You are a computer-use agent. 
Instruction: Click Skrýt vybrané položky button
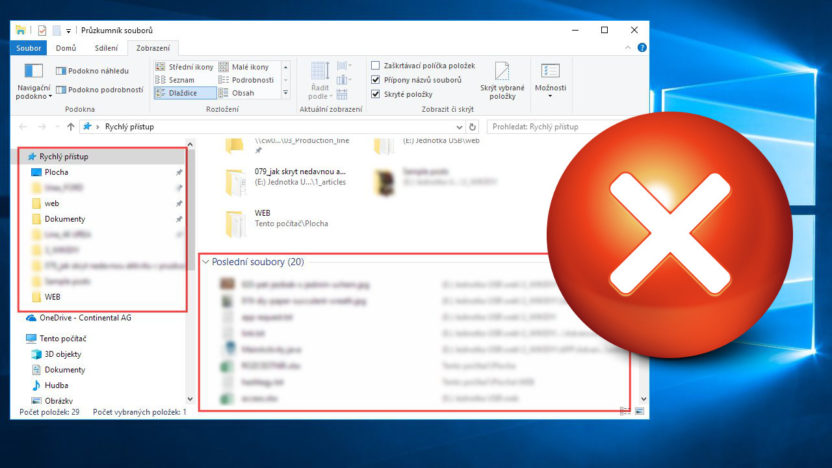(x=502, y=81)
